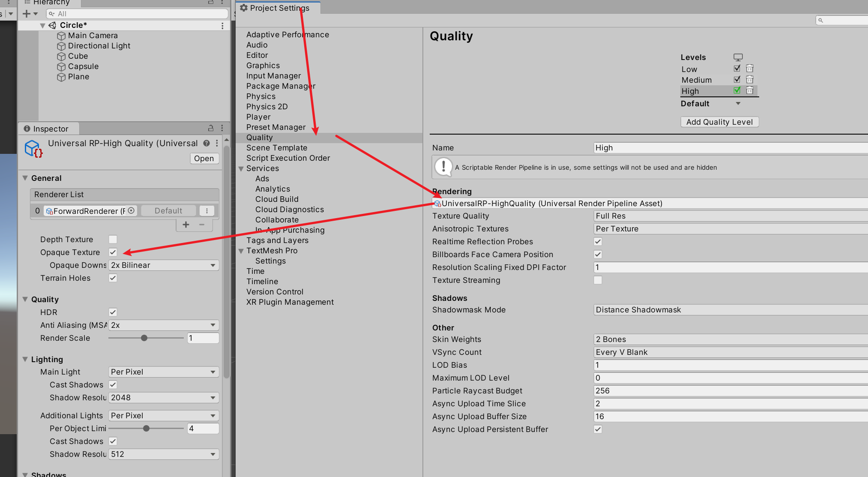
Task: Uncheck the HDR option
Action: coord(113,312)
